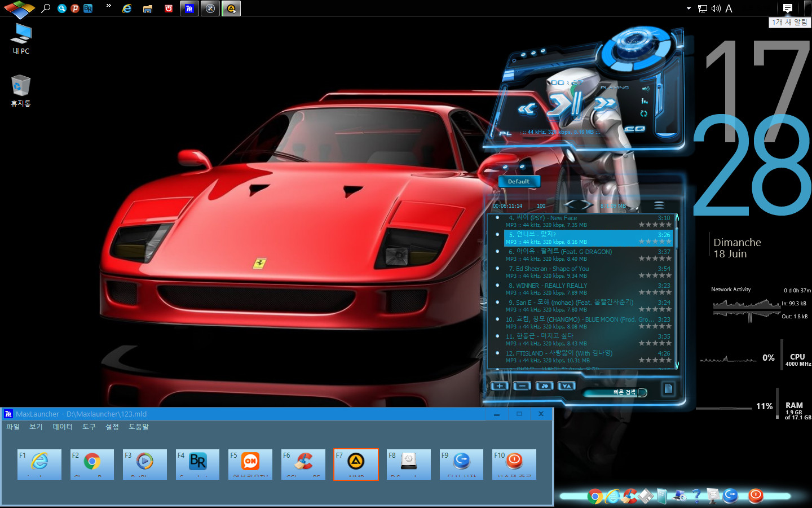Open the 데이터 menu
The image size is (812, 508).
point(63,427)
